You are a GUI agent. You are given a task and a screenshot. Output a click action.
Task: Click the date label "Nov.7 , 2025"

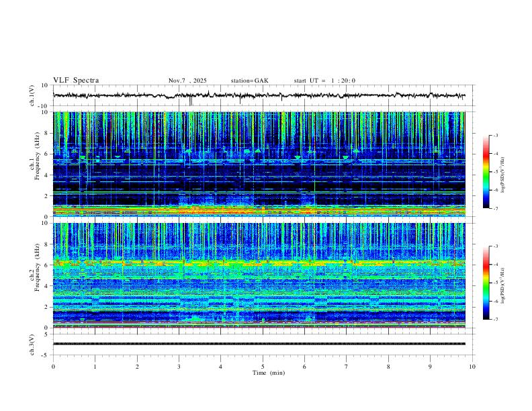(x=187, y=81)
